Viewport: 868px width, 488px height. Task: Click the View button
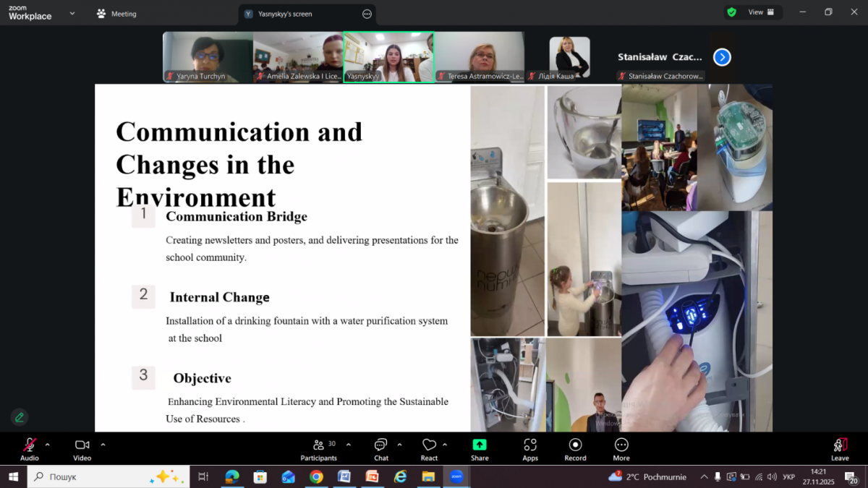tap(760, 12)
